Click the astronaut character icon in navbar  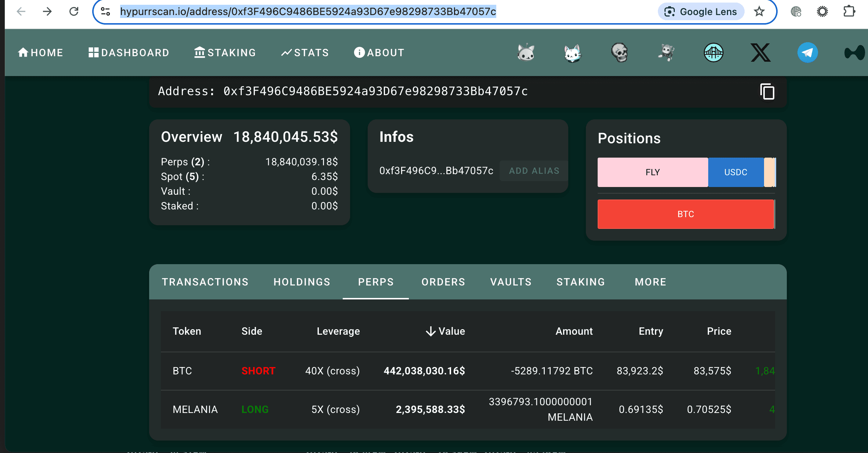[666, 53]
